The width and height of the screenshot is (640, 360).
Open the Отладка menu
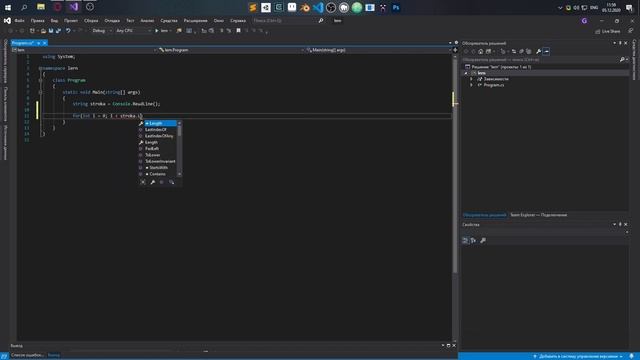click(112, 20)
